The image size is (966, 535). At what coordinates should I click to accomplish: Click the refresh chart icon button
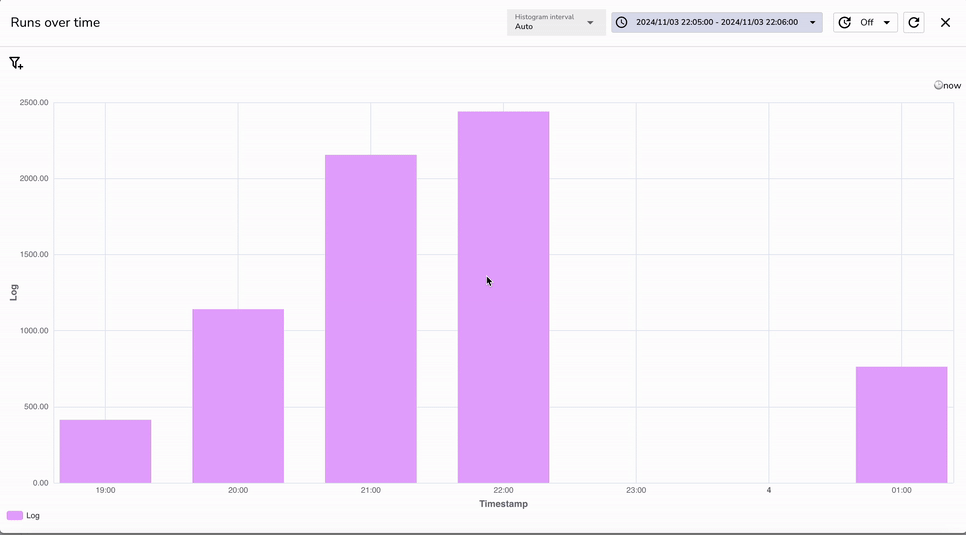tap(914, 22)
